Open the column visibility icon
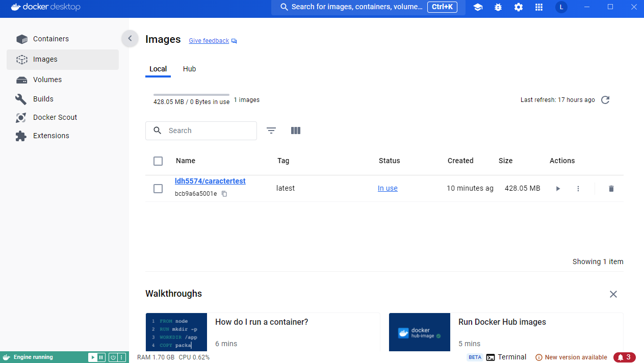 [x=296, y=131]
